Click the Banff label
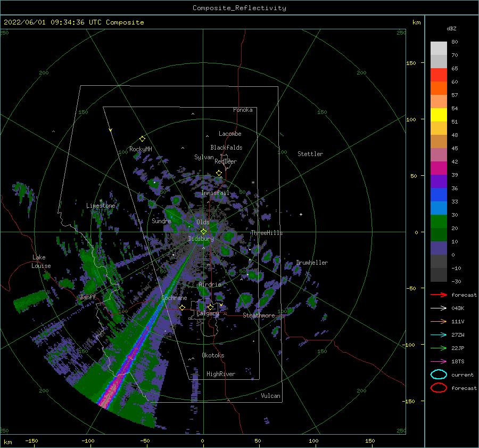Image resolution: width=479 pixels, height=448 pixels. click(88, 297)
